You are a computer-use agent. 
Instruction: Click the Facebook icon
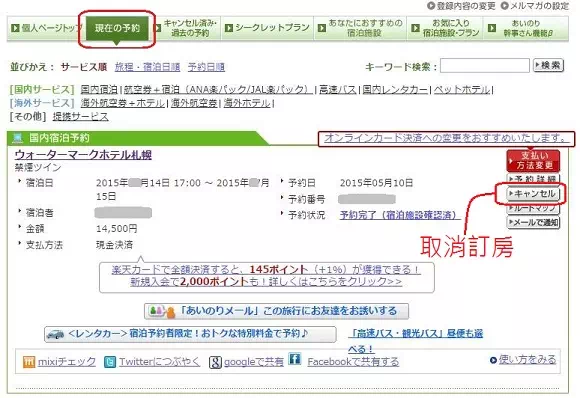[x=295, y=359]
